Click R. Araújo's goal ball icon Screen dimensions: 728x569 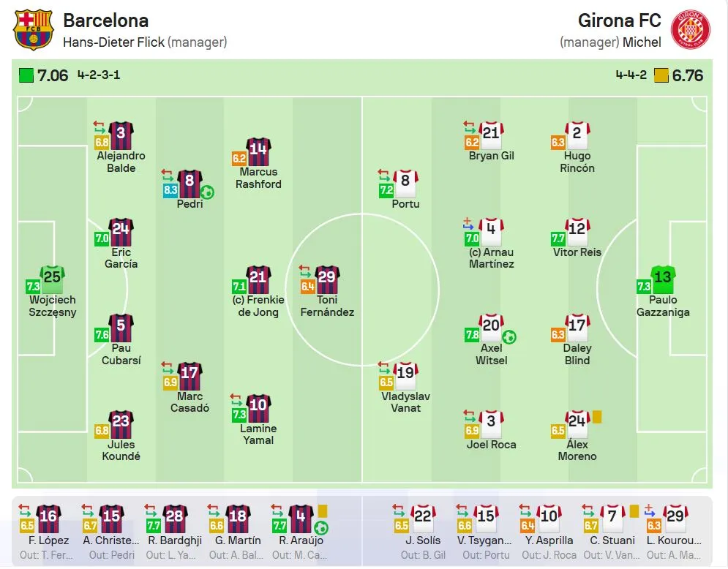(320, 527)
